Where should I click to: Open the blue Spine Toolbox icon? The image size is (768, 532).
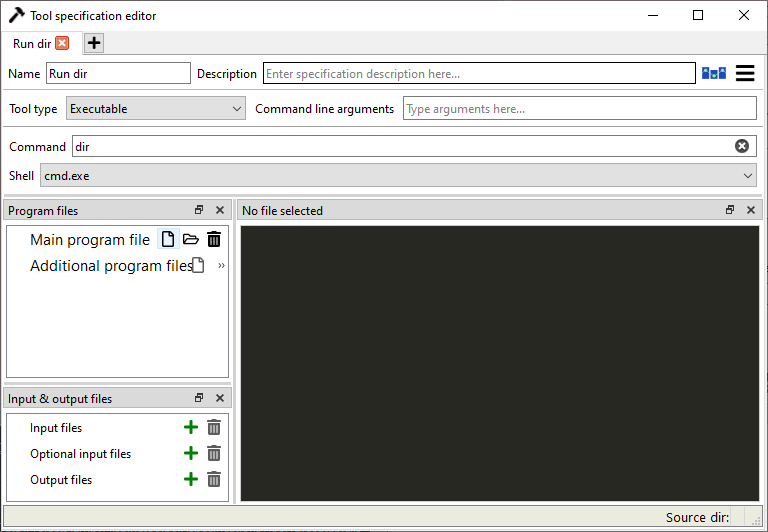[714, 73]
